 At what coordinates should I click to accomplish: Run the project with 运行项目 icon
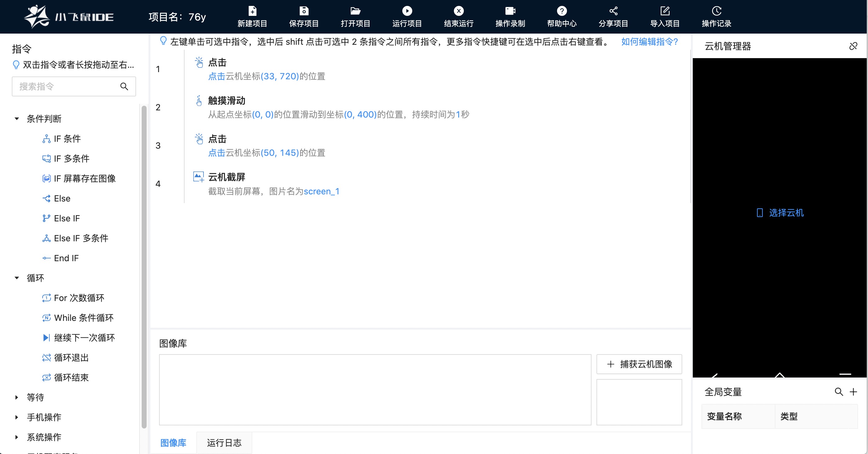(407, 11)
